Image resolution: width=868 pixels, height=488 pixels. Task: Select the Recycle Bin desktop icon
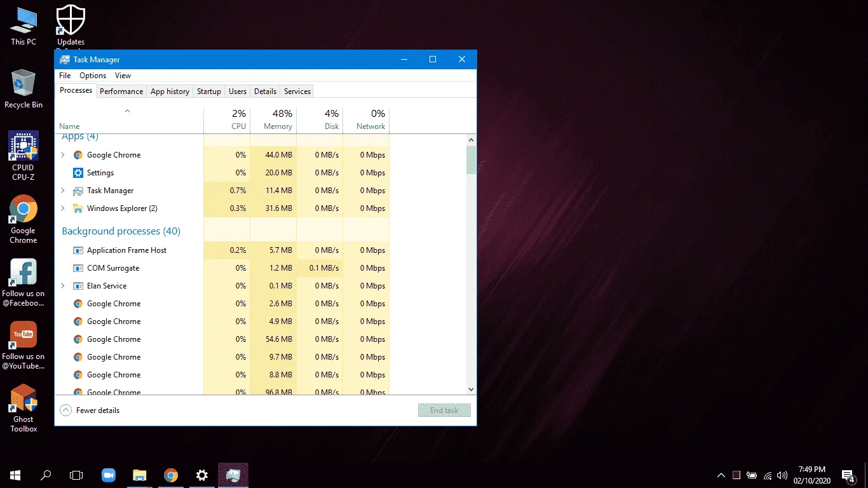point(24,90)
